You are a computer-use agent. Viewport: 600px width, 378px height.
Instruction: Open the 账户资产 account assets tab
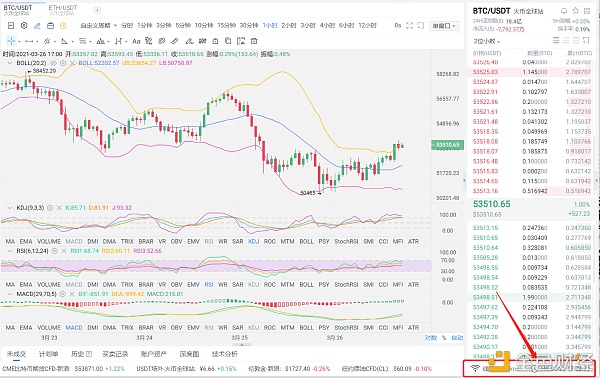[x=153, y=354]
